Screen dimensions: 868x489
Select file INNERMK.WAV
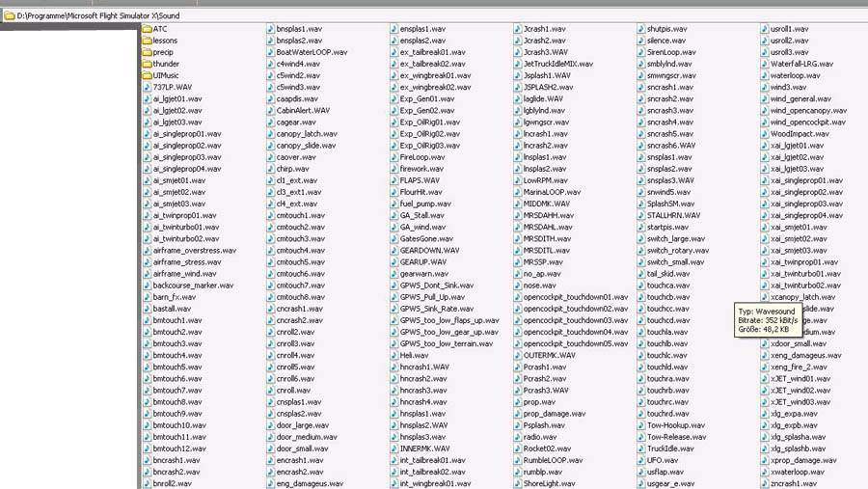(424, 448)
